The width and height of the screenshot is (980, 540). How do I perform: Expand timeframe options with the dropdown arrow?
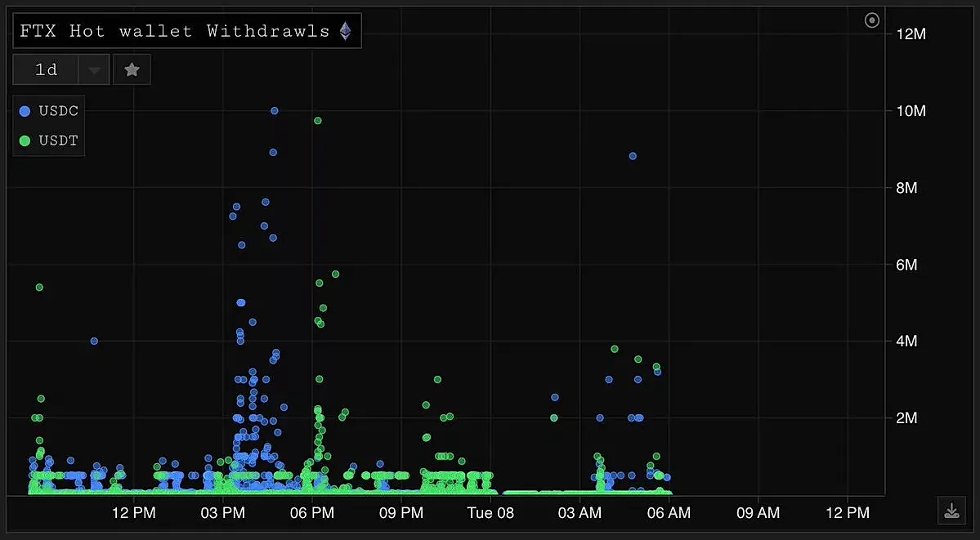(x=94, y=70)
